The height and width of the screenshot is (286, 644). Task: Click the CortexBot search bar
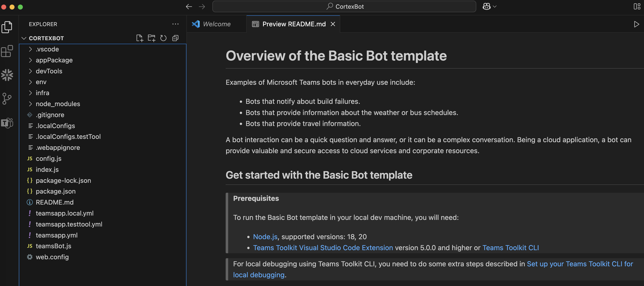[x=344, y=6]
